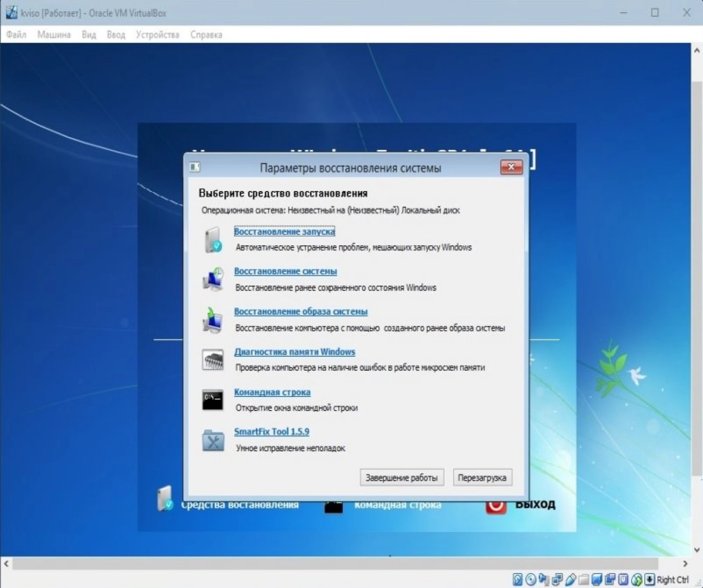Minimize the VirtualBox window
The image size is (703, 588).
623,12
